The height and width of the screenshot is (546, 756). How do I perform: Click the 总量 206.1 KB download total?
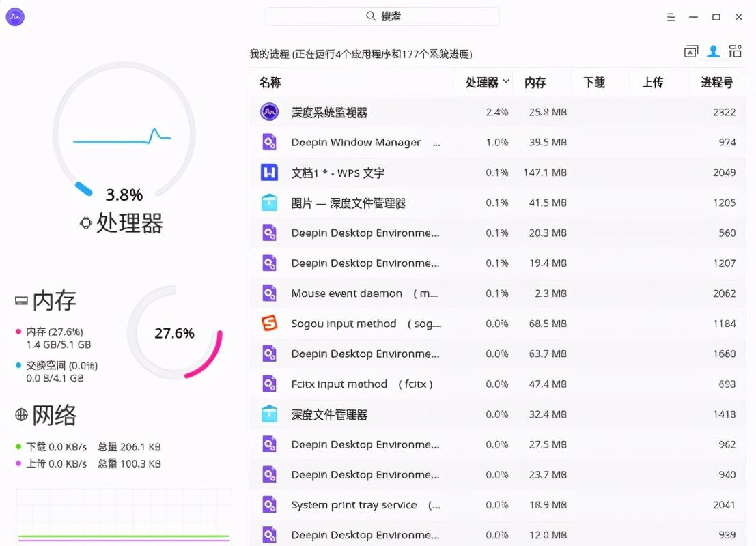129,447
